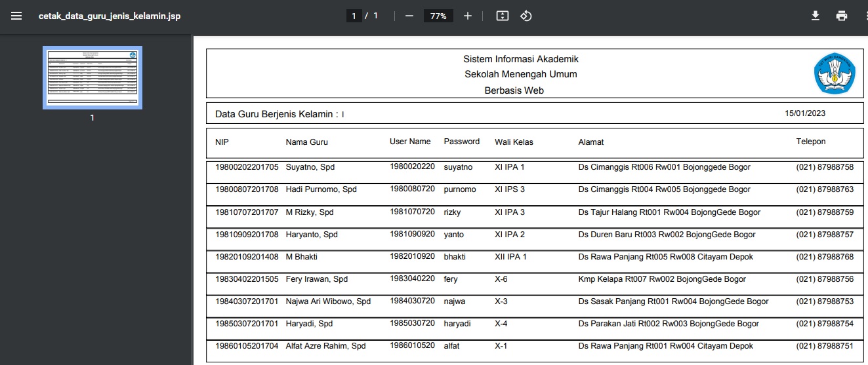Click the Wali Kelas column header
This screenshot has height=365, width=868.
[514, 142]
